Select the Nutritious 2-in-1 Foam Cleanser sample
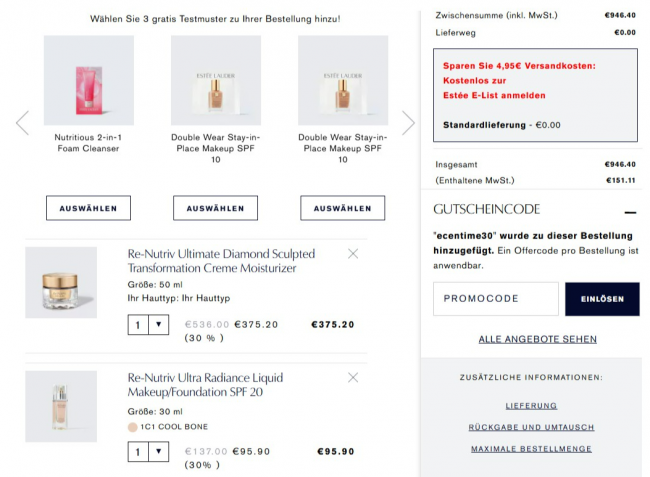The width and height of the screenshot is (650, 477). pos(88,208)
